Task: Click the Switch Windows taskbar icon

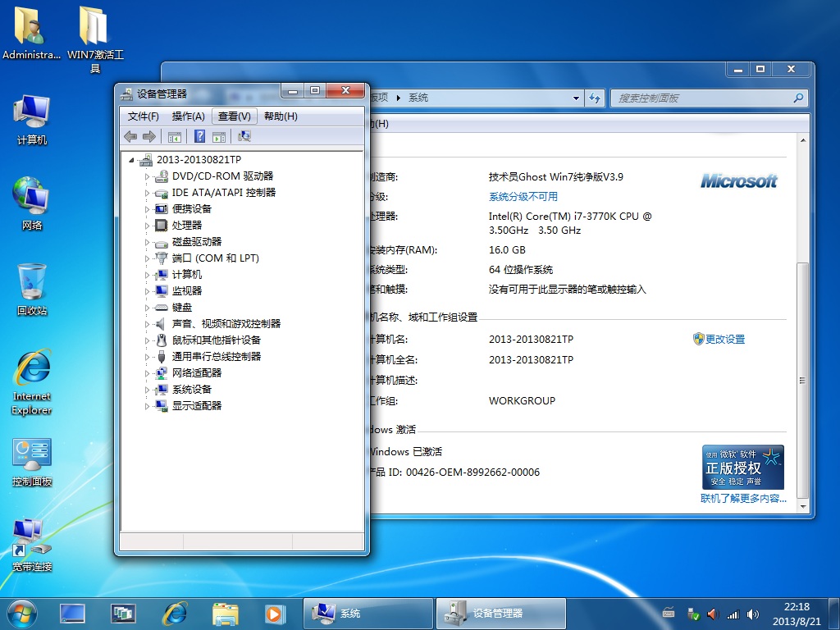Action: (x=123, y=614)
